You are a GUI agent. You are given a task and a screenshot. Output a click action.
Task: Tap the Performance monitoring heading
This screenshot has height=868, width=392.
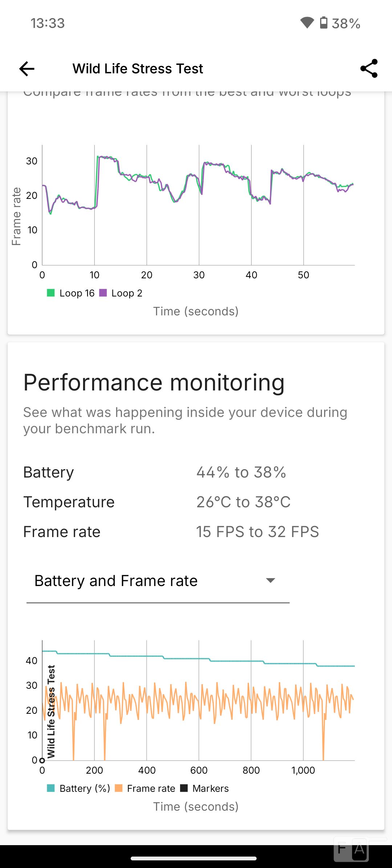click(x=154, y=383)
